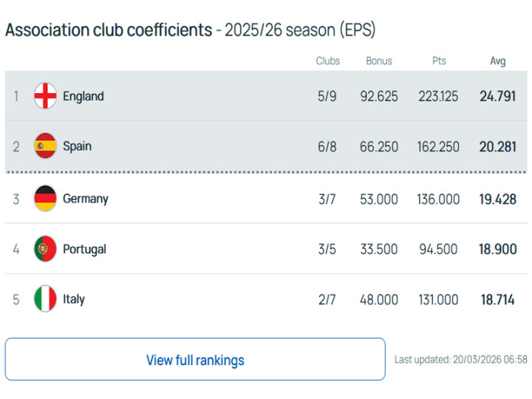
Task: Sort by the Avg column header
Action: tap(498, 61)
